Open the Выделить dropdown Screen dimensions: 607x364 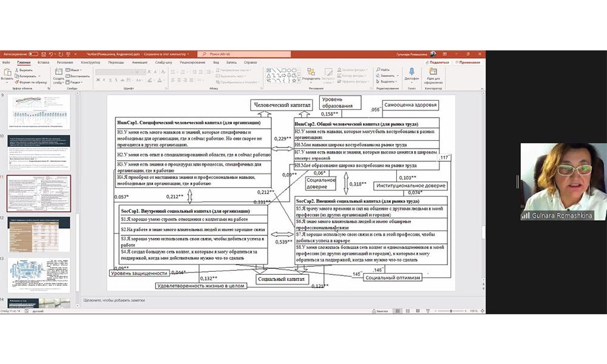[386, 82]
